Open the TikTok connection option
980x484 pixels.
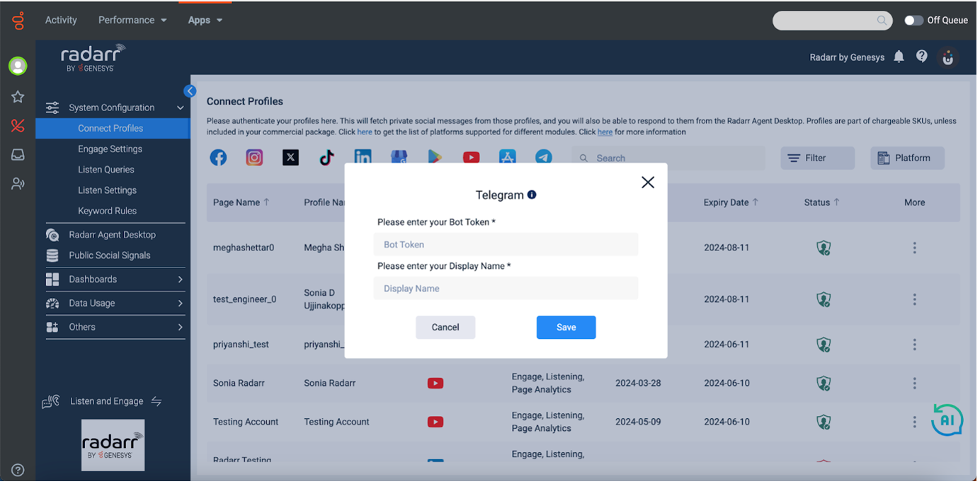click(326, 157)
